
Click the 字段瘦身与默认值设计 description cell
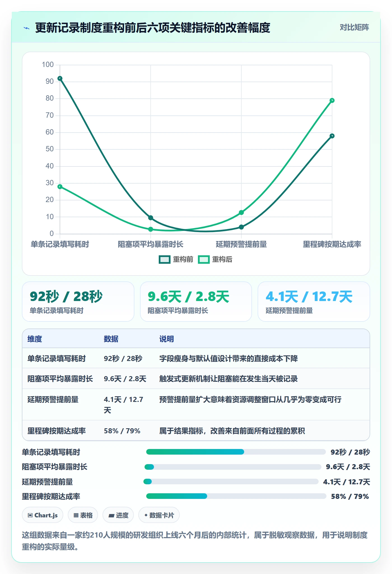click(x=228, y=358)
